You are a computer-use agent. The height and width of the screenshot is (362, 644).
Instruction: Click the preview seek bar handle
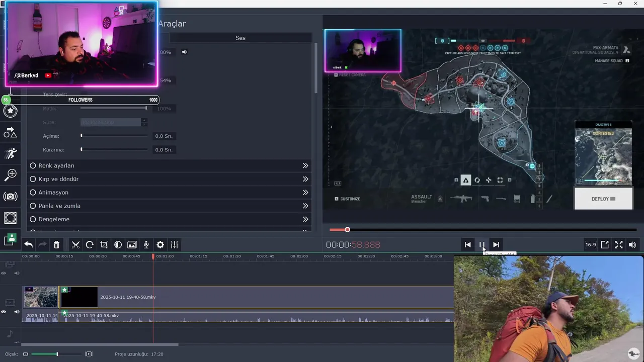coord(347,230)
